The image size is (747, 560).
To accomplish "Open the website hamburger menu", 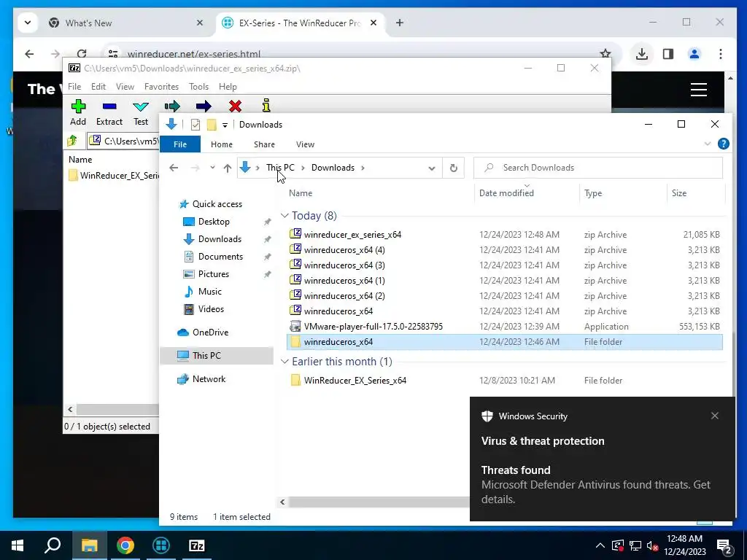I will [698, 89].
